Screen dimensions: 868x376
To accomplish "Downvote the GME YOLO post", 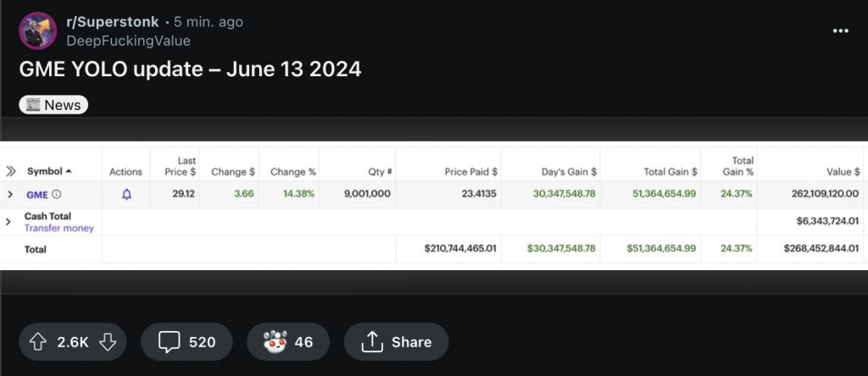I will [107, 342].
